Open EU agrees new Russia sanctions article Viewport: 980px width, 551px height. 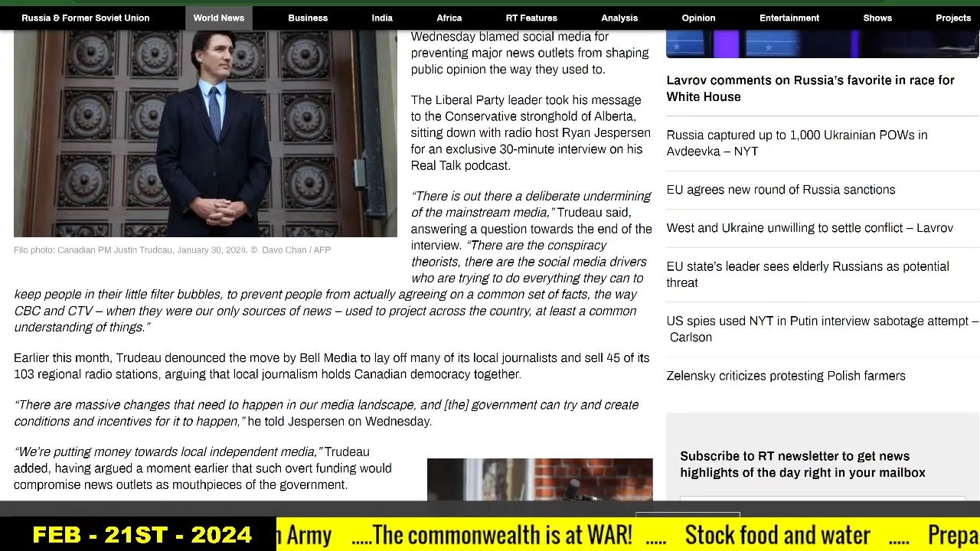[x=780, y=190]
